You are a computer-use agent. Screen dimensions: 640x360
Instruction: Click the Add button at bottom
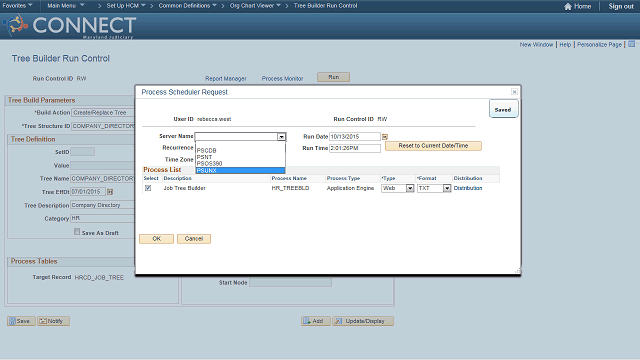click(x=316, y=321)
